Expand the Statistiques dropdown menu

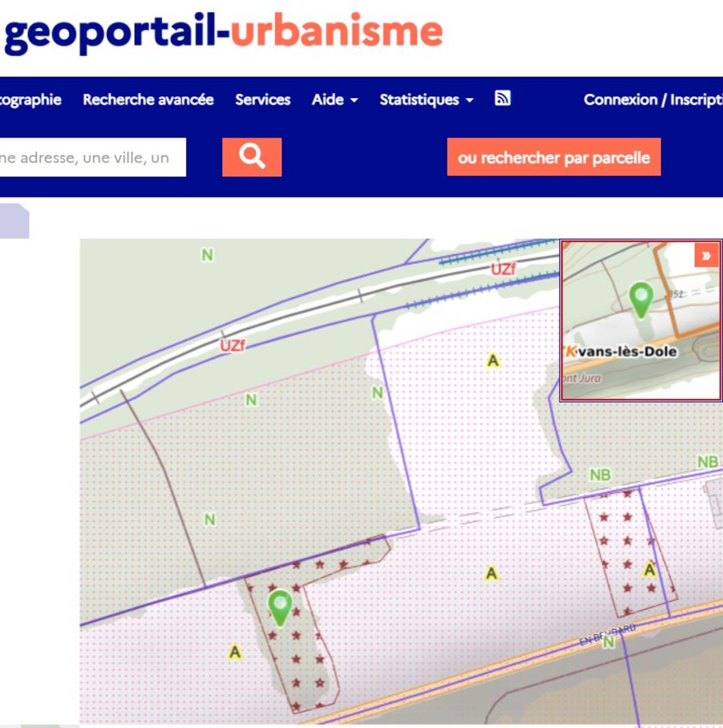coord(426,100)
